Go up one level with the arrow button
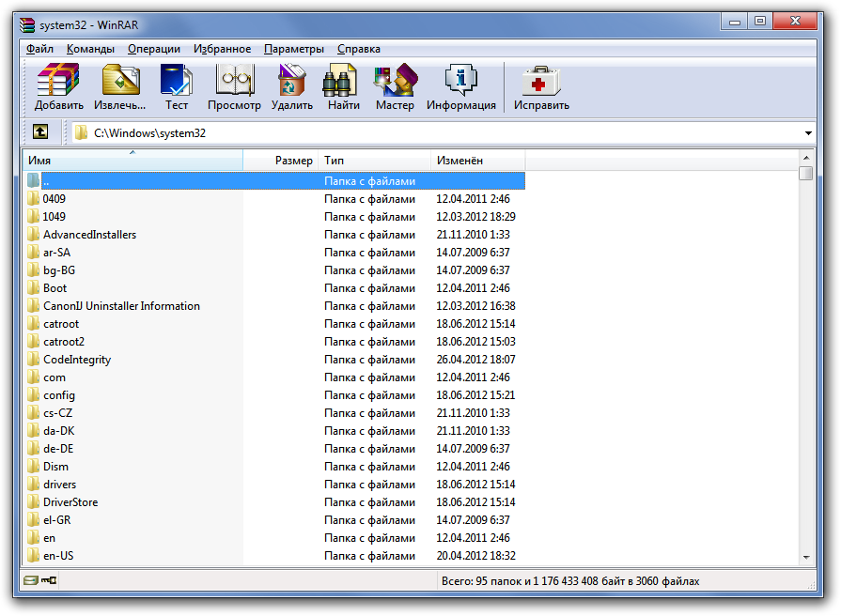The height and width of the screenshot is (616, 841). pyautogui.click(x=39, y=131)
